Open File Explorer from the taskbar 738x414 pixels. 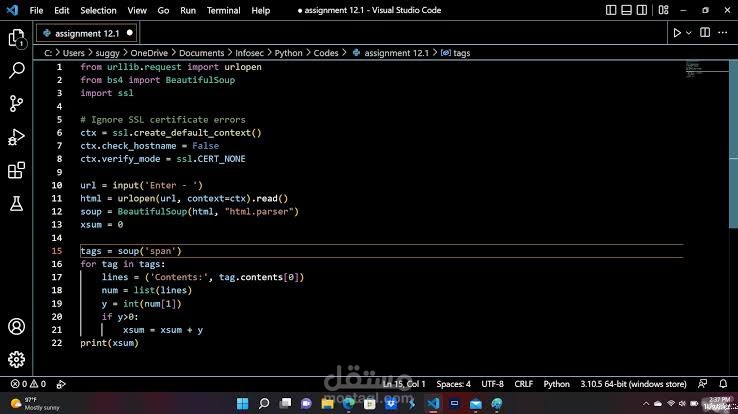pos(328,403)
